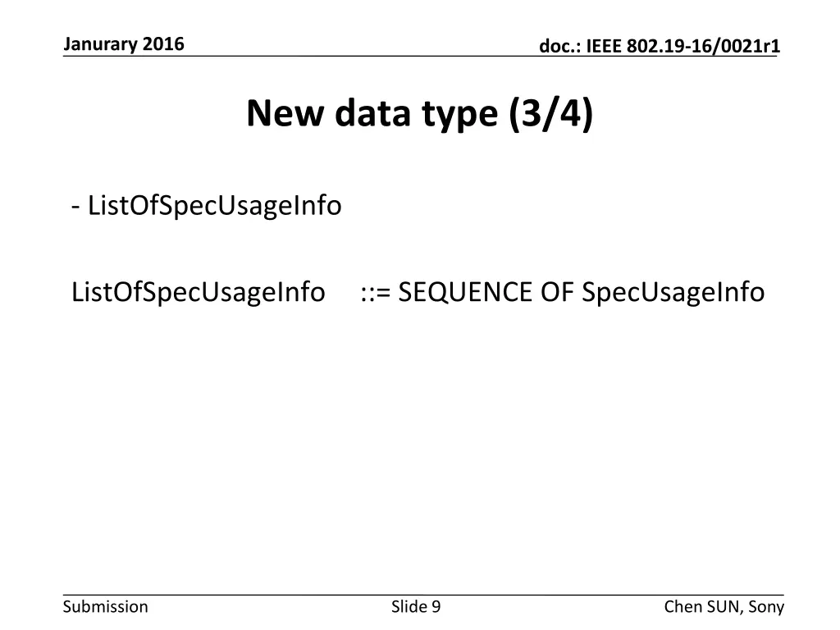Click the "(3/4)" part of title
The width and height of the screenshot is (840, 630).
point(550,113)
